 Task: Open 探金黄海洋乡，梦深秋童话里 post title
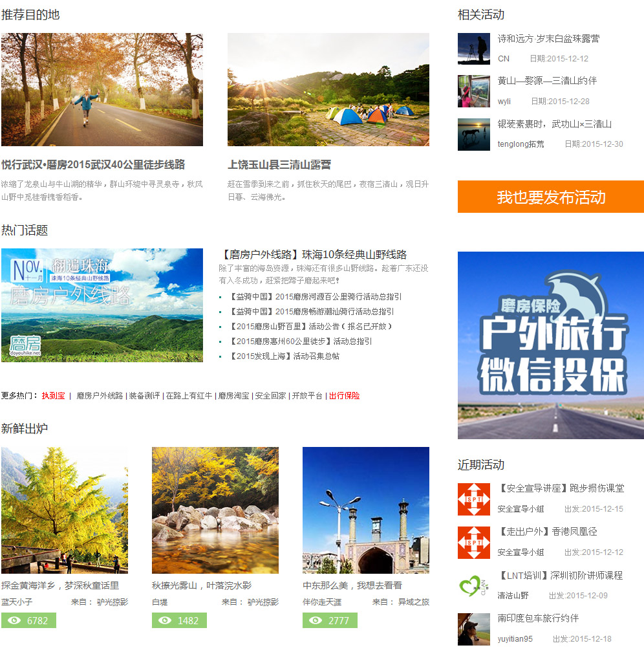[60, 585]
